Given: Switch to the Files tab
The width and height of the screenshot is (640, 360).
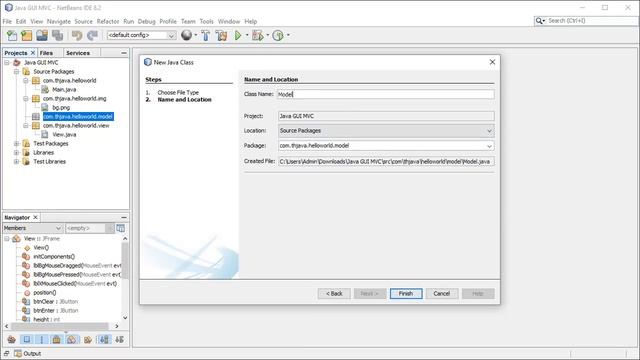Looking at the screenshot, I should click(46, 53).
